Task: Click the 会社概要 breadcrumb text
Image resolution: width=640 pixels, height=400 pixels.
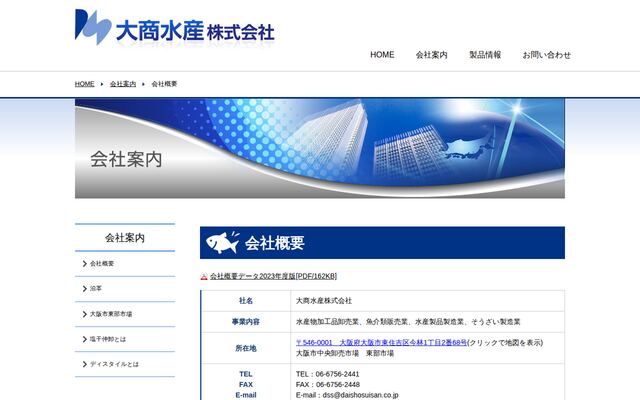Action: click(x=164, y=84)
